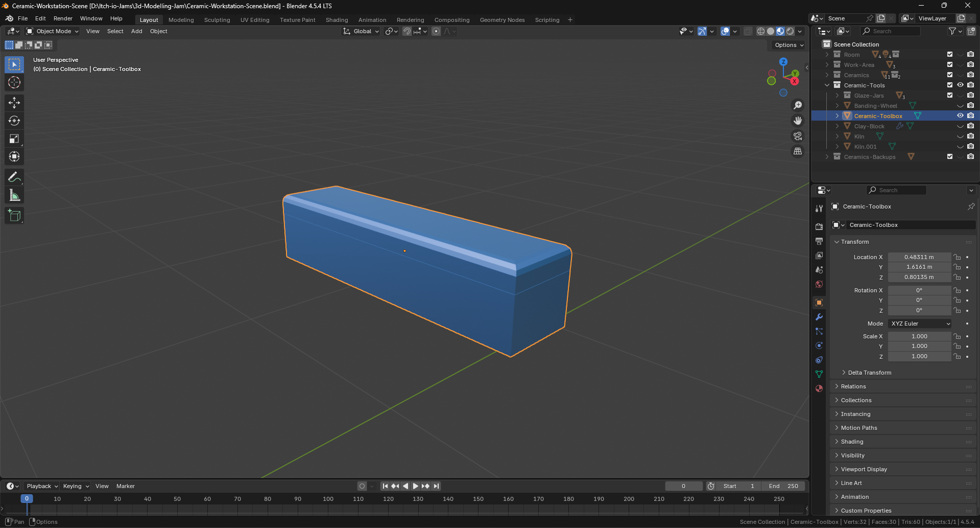The height and width of the screenshot is (528, 980).
Task: Open the Material properties tab
Action: click(x=819, y=388)
